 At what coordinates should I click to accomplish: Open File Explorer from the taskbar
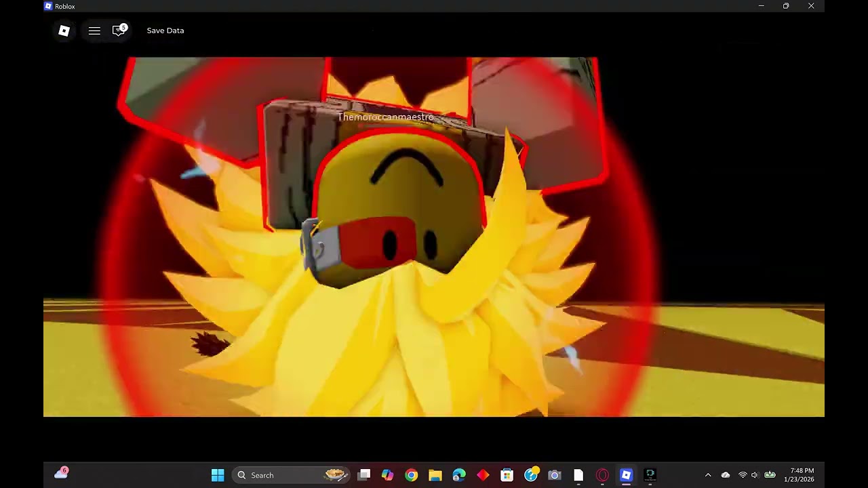(x=435, y=475)
